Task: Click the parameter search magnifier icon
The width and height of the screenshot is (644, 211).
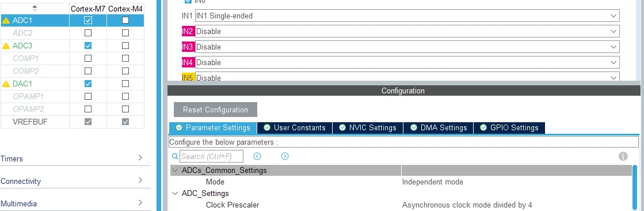Action: [175, 156]
